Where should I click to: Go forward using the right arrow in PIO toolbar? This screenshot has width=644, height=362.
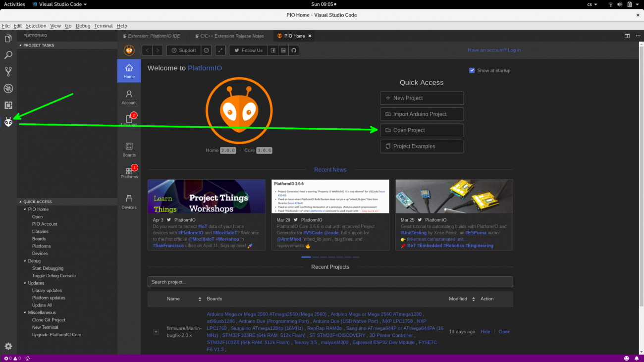click(x=158, y=50)
